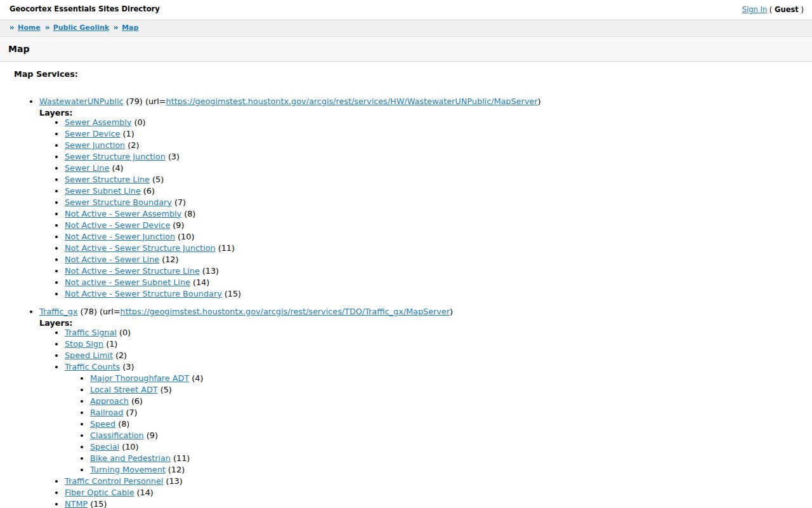Open Fiber Optic Cable layer
Viewport: 812px width, 508px height.
click(x=100, y=493)
